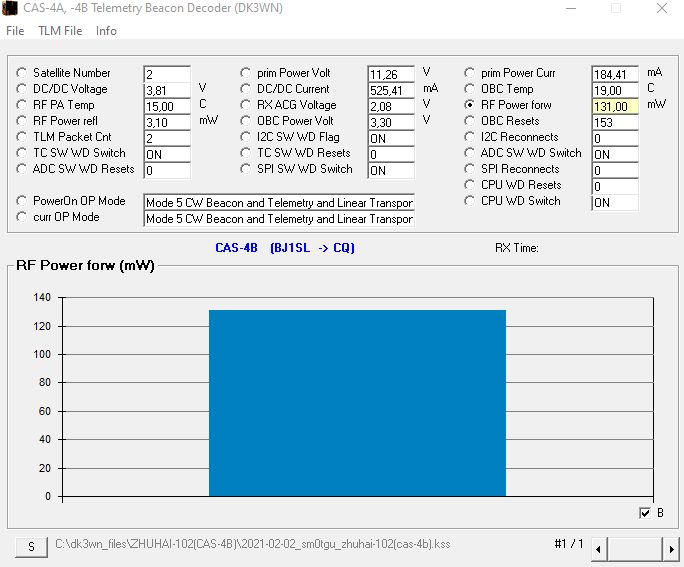Screen dimensions: 684x567
Task: Select ADC SW WD Switch radio button
Action: point(469,153)
